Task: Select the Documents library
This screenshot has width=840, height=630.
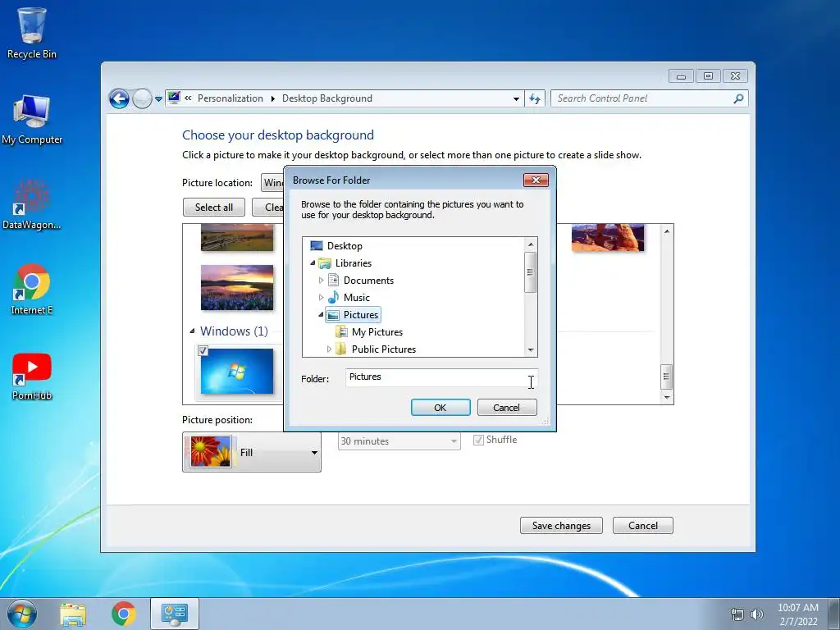Action: coord(368,281)
